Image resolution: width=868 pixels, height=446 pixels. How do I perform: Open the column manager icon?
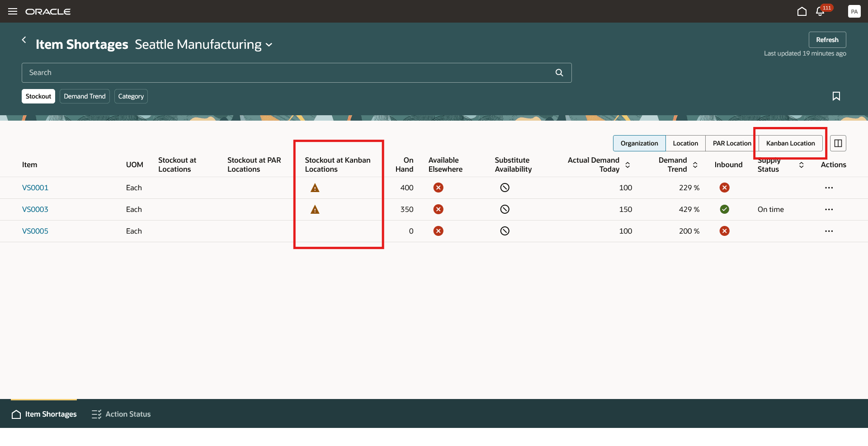coord(838,143)
